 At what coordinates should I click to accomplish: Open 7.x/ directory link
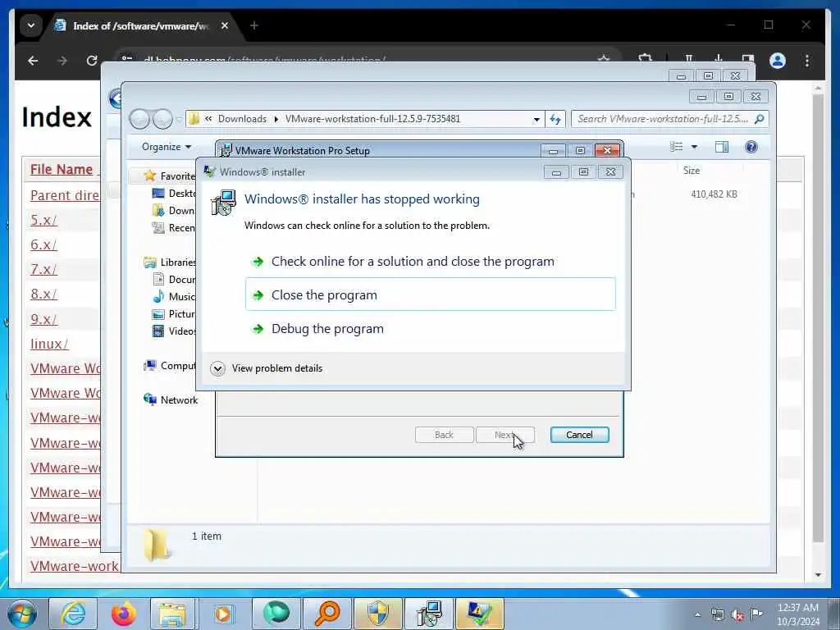[x=43, y=269]
